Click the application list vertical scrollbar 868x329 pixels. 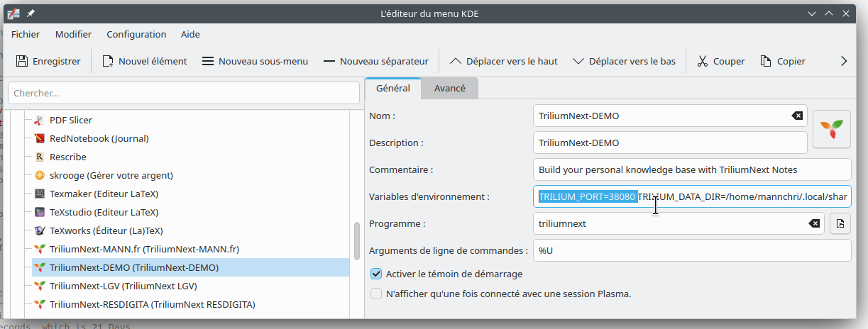pyautogui.click(x=357, y=242)
